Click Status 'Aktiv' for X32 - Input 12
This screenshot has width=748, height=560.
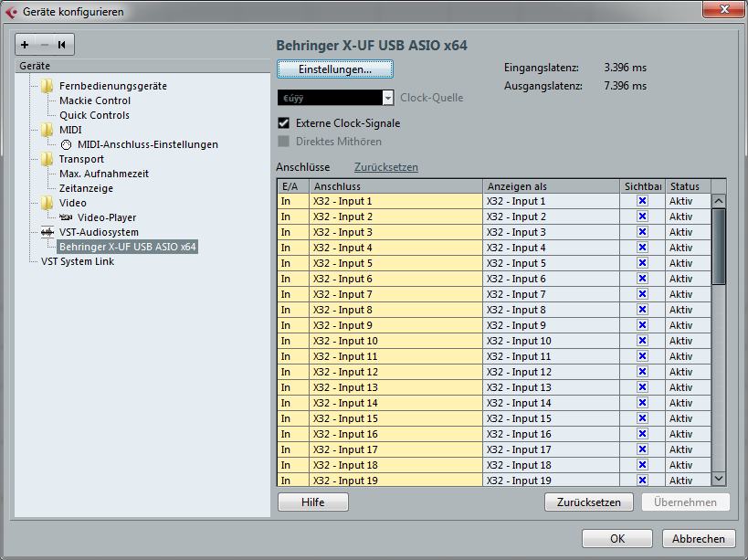(x=688, y=372)
